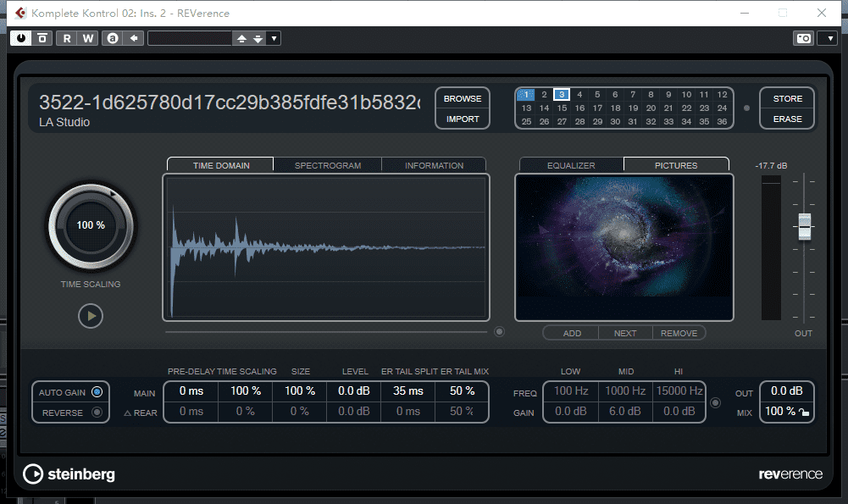848x504 pixels.
Task: Enable Write automation (W) button
Action: point(88,38)
